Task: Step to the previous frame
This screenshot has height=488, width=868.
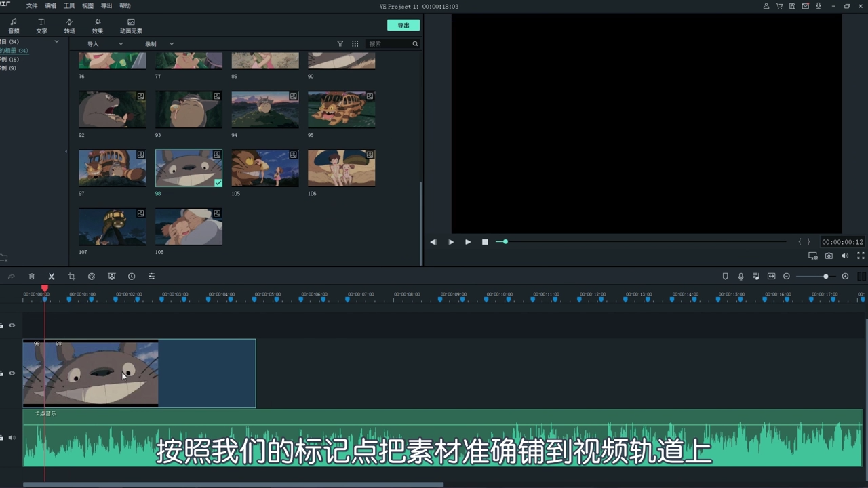Action: point(433,242)
